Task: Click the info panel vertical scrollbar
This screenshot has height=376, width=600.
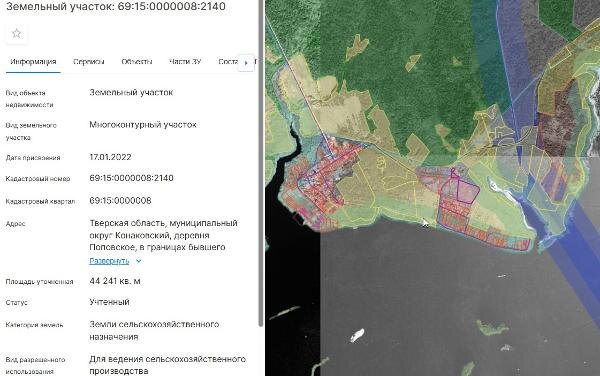Action: 261,163
